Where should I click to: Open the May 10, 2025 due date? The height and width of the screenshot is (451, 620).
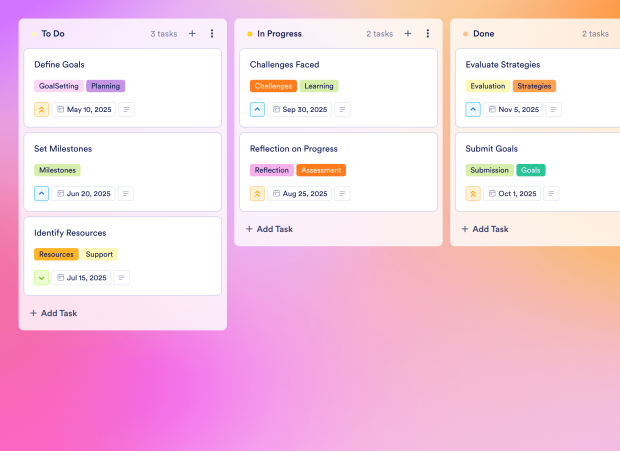pyautogui.click(x=84, y=109)
